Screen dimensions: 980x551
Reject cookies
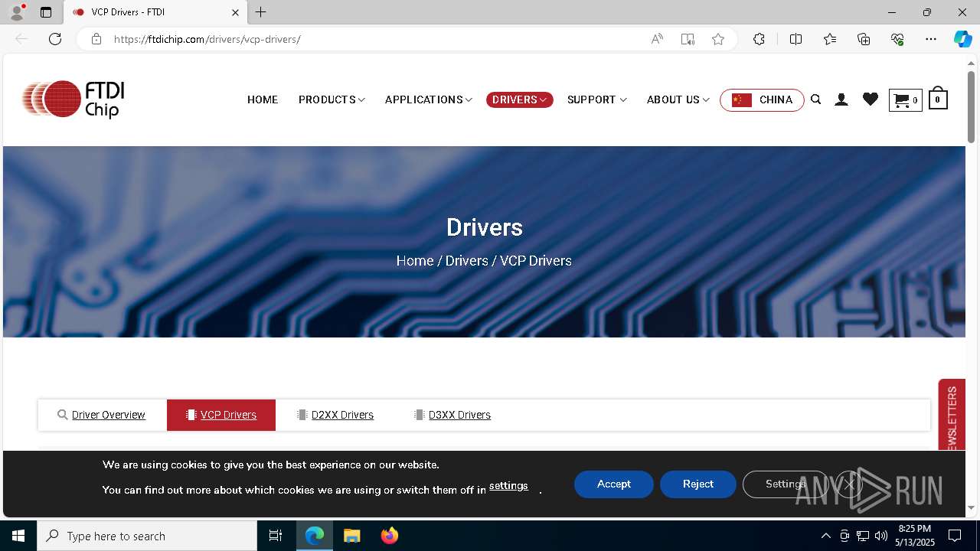[698, 484]
